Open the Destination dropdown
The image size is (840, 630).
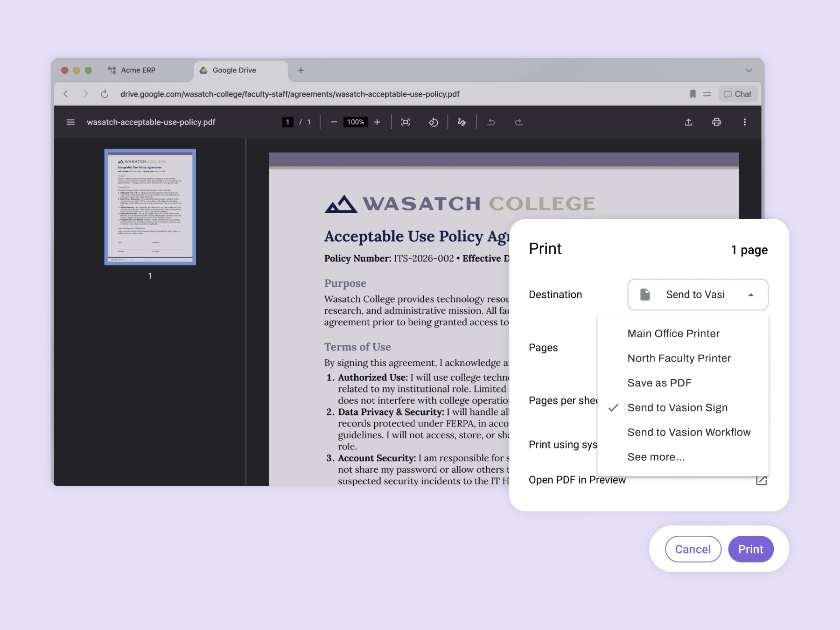(698, 294)
